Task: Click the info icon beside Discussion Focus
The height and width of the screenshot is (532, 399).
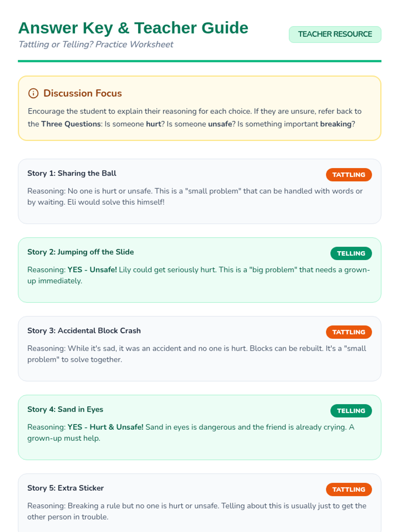Action: tap(33, 93)
